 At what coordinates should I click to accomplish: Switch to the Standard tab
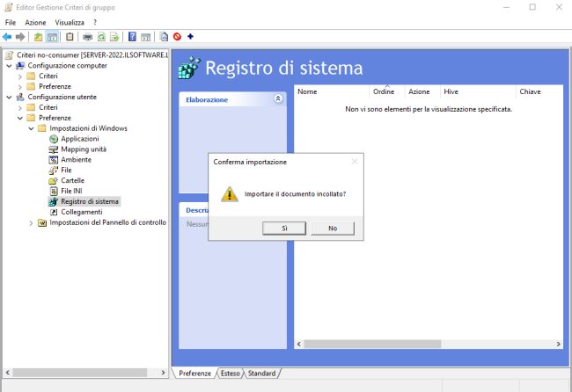click(x=261, y=374)
